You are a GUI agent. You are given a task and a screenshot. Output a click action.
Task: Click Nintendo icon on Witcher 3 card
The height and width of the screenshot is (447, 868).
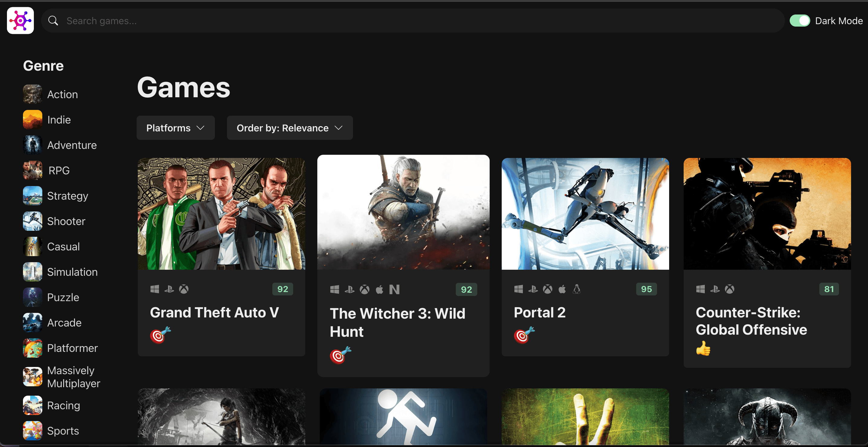394,289
